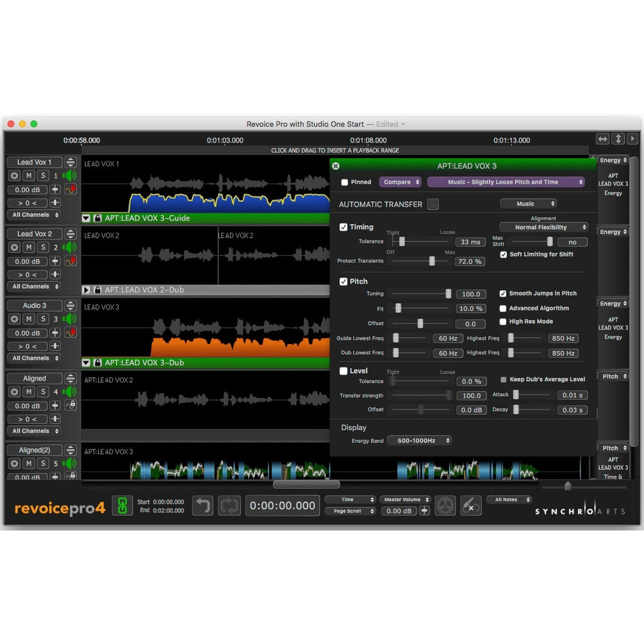
Task: Open the Page Scroll dropdown
Action: click(x=350, y=511)
